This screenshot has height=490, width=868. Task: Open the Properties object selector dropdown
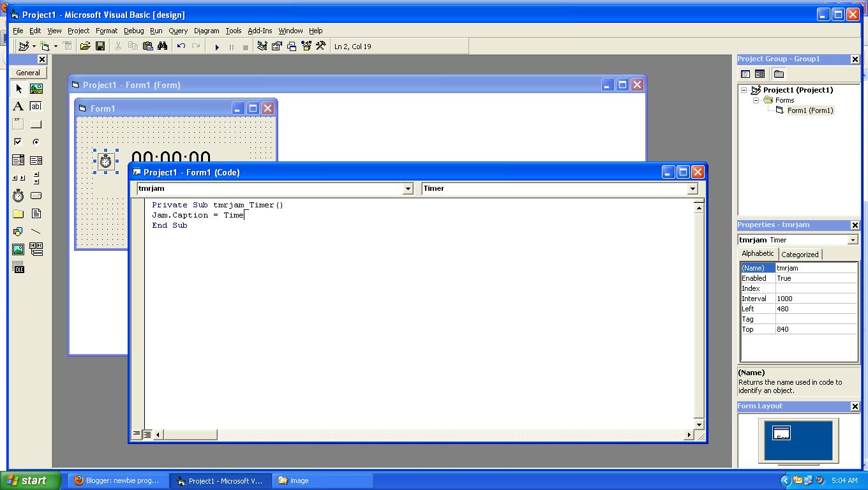[853, 240]
